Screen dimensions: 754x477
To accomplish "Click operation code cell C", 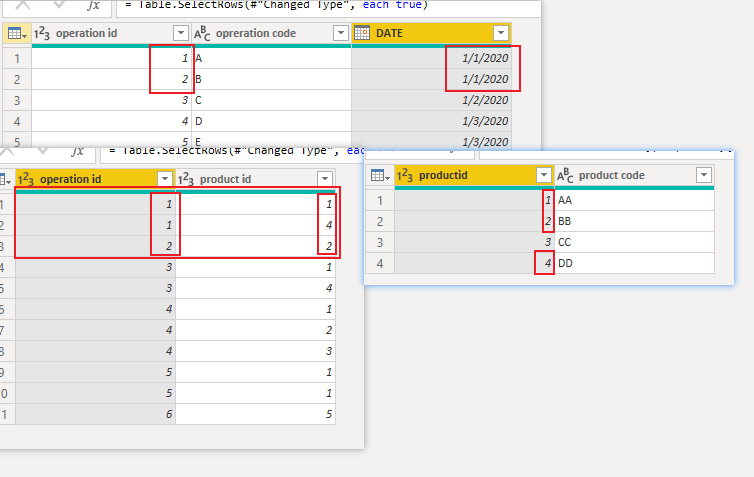I will coord(271,100).
